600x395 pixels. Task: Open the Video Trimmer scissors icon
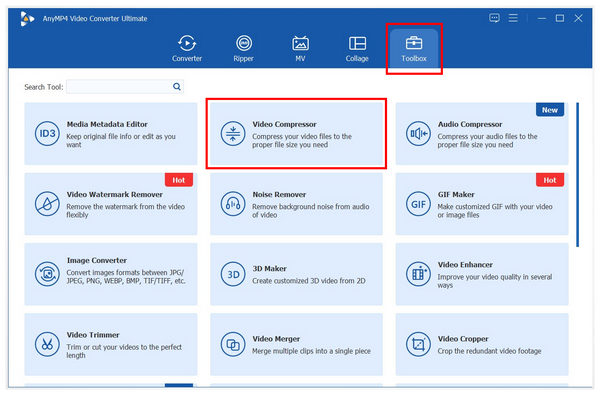coord(47,344)
